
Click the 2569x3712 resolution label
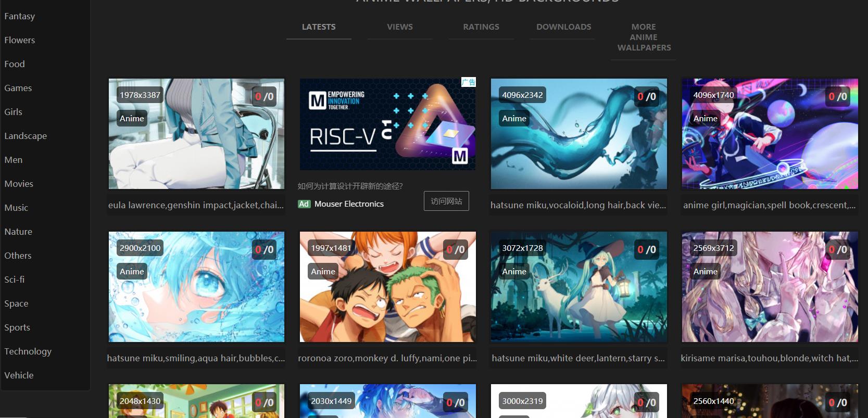[x=713, y=248]
